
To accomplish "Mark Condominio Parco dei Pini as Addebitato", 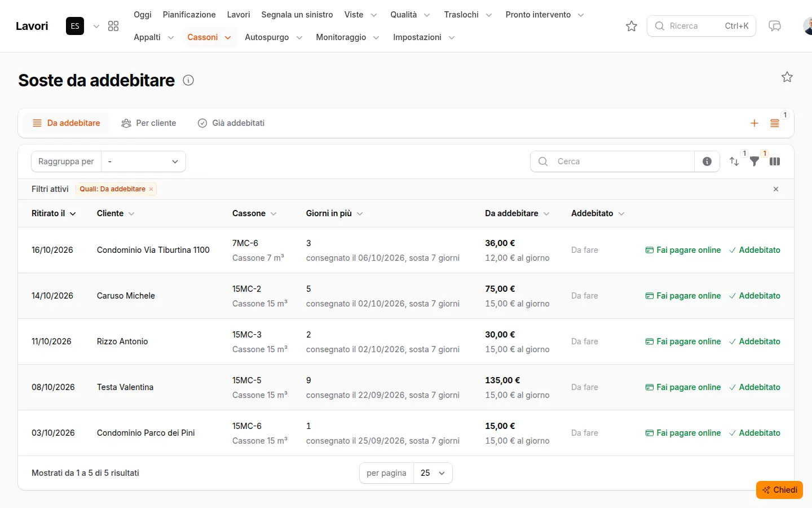I will tap(754, 433).
